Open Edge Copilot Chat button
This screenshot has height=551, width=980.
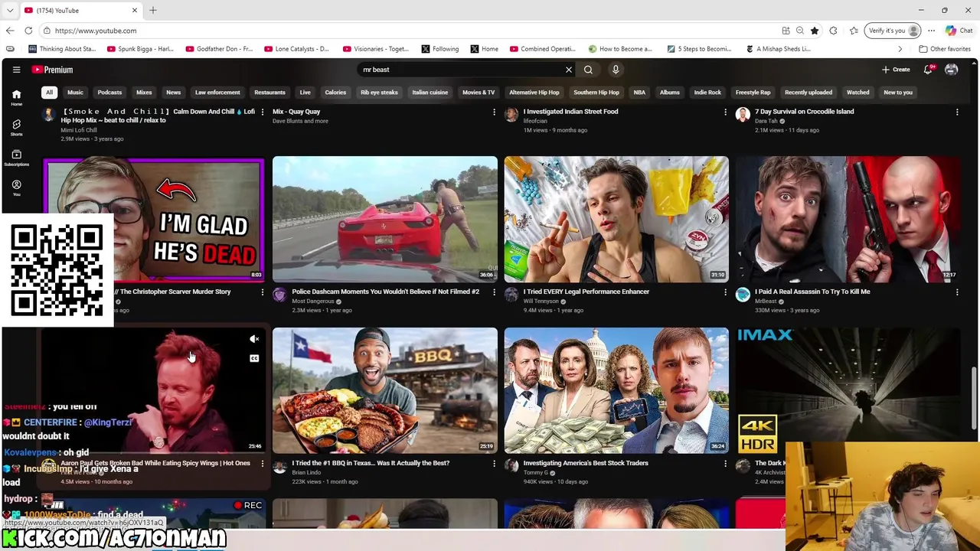[959, 31]
